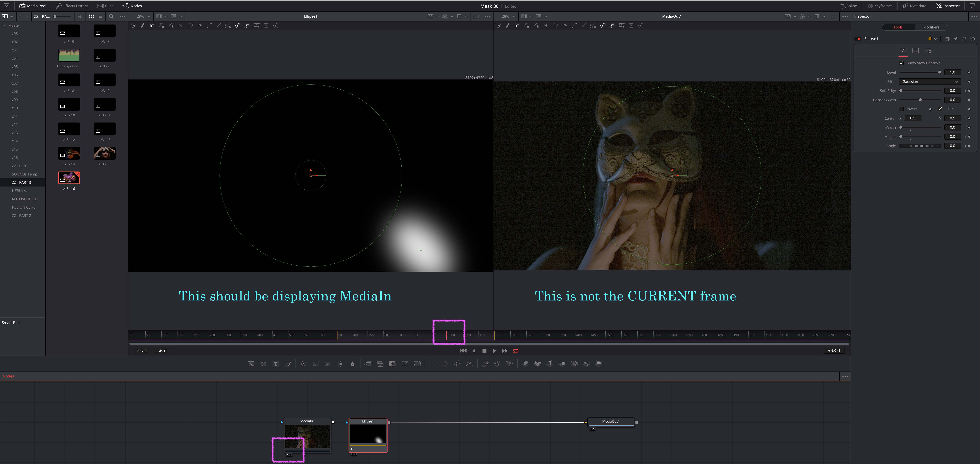This screenshot has height=464, width=980.
Task: Switch to the Modifiers tab
Action: tap(931, 27)
